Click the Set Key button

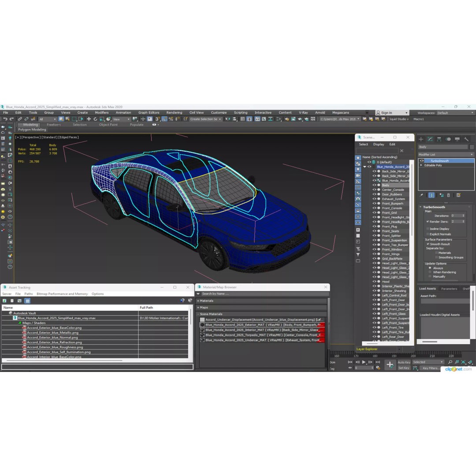point(404,368)
